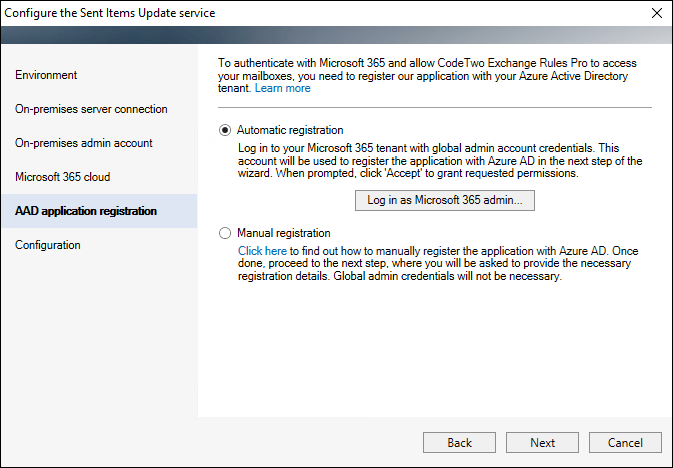
Task: Select the Automatic registration radio button
Action: click(x=225, y=130)
